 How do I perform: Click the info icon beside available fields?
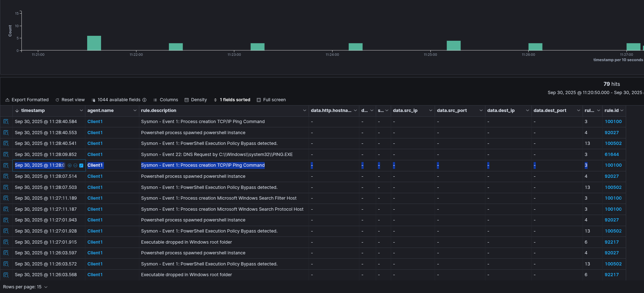(x=144, y=100)
